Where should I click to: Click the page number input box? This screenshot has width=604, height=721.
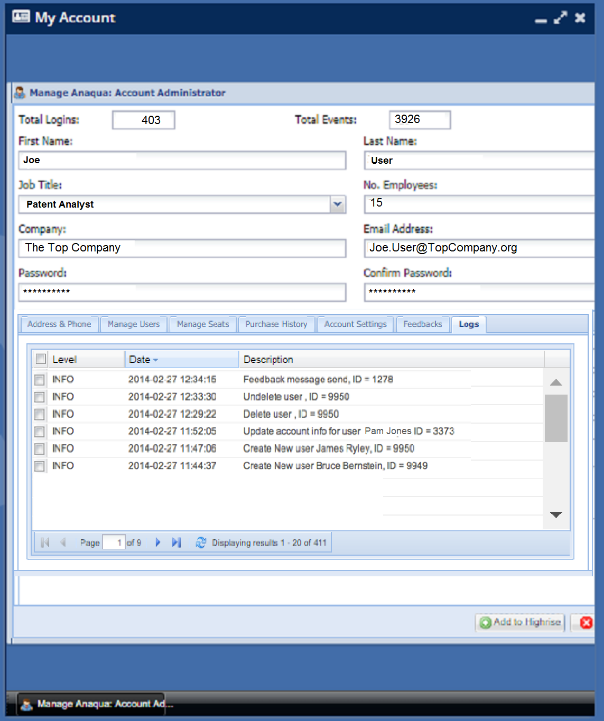[x=114, y=543]
